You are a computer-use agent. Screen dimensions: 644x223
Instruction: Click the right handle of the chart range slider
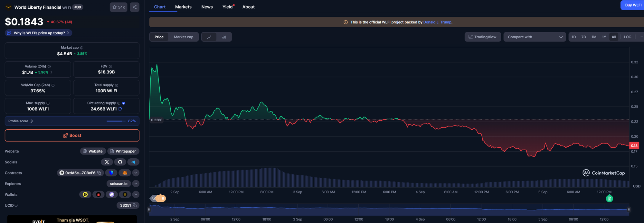[x=629, y=209]
